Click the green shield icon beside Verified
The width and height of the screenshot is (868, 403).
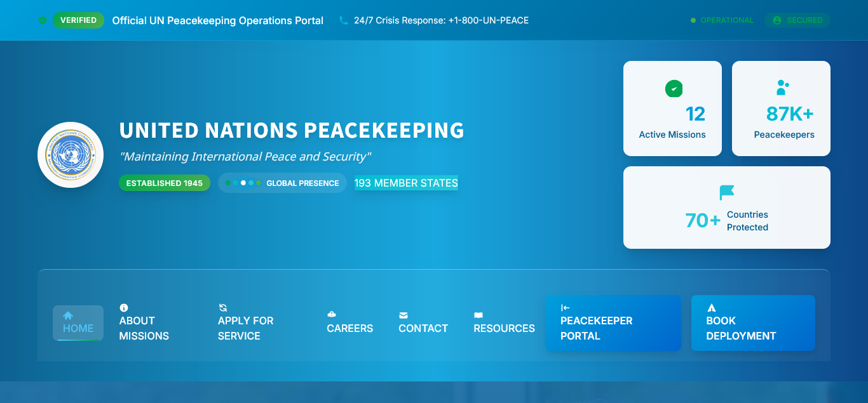click(x=43, y=20)
